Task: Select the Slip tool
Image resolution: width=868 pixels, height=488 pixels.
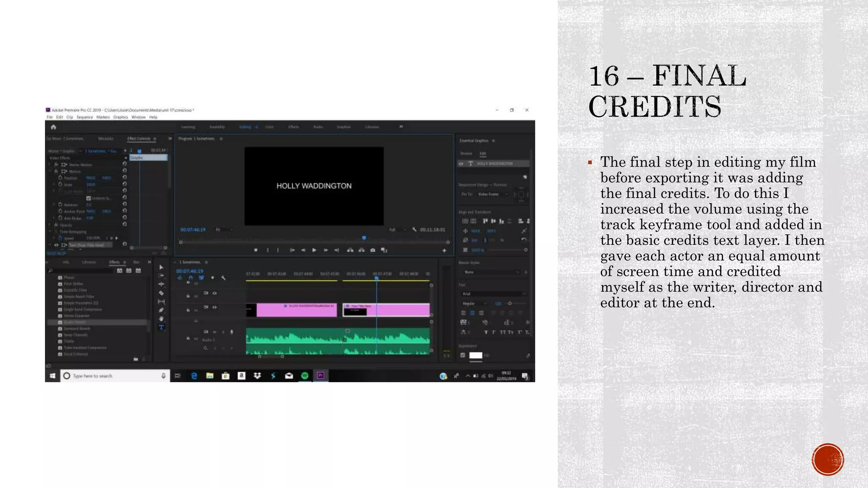Action: click(x=161, y=302)
